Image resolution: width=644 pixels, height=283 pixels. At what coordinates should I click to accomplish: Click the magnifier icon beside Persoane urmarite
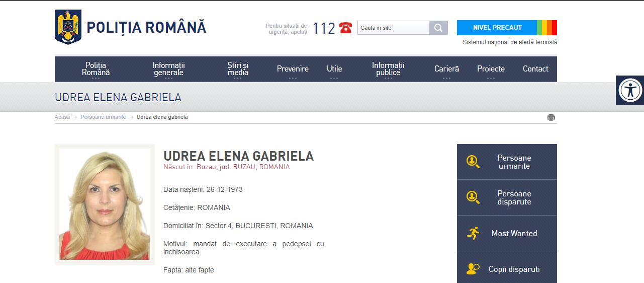click(x=473, y=162)
